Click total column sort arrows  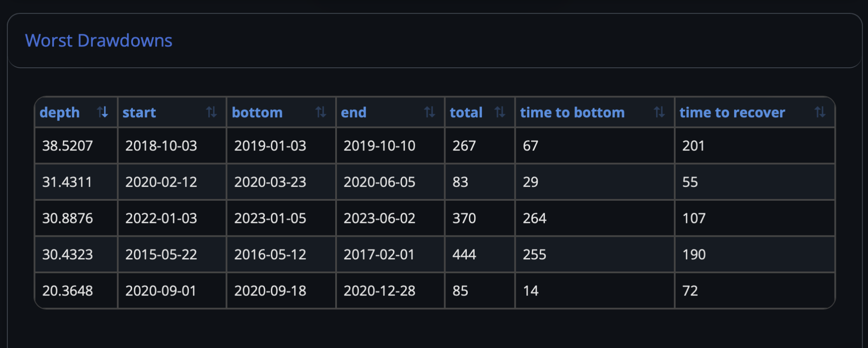[x=500, y=112]
